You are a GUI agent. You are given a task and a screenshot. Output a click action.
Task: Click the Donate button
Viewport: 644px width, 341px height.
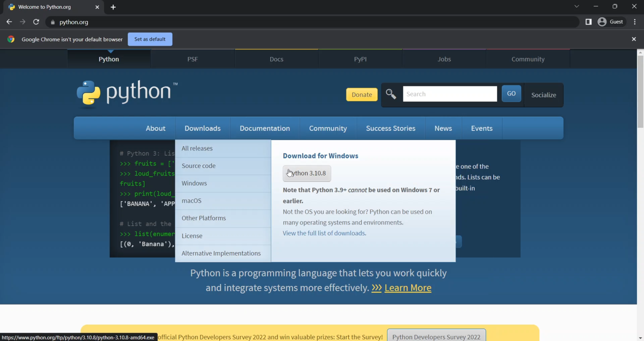point(361,94)
